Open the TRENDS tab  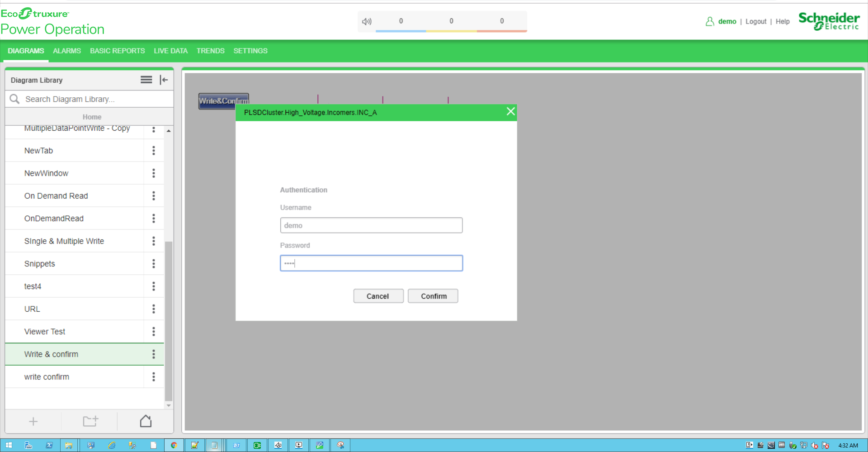(210, 51)
